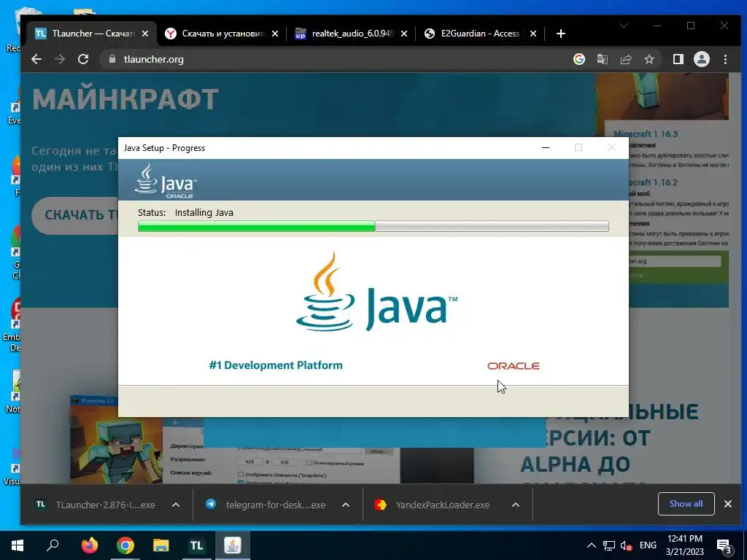The image size is (747, 560).
Task: Open a new browser tab
Action: click(561, 34)
